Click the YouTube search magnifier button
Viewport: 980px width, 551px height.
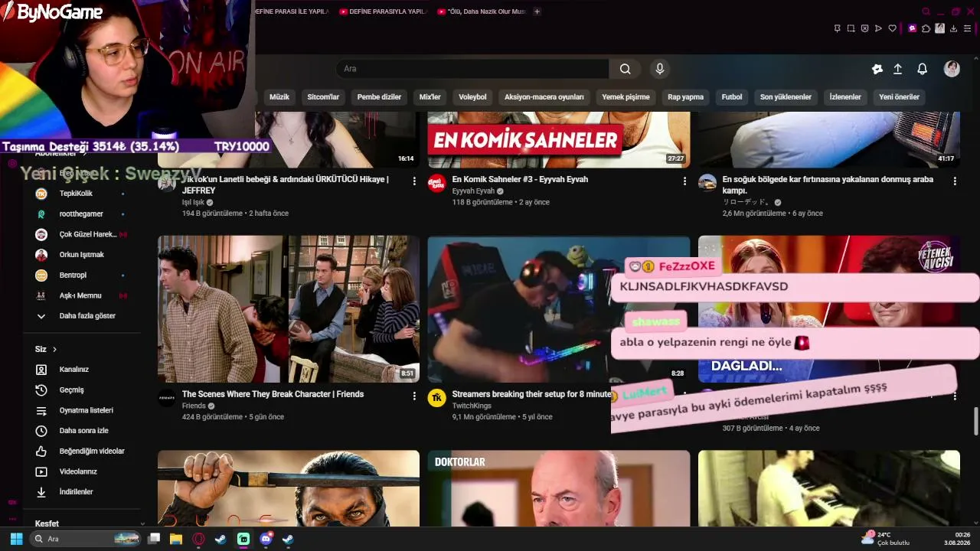click(x=626, y=69)
